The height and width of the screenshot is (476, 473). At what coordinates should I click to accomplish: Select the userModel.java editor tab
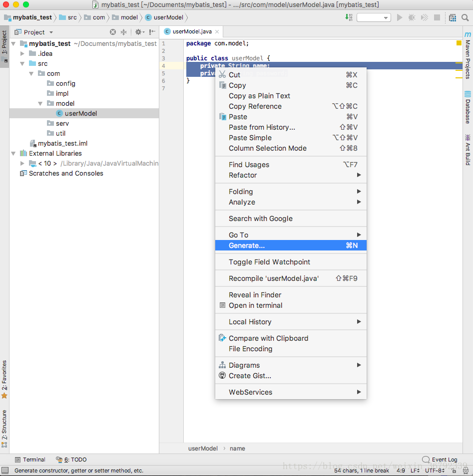click(191, 31)
